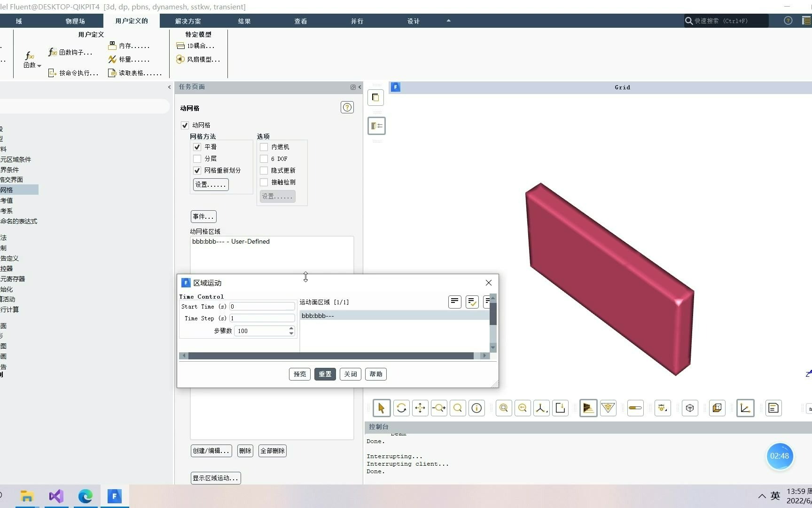Activate the rotate view tool
The height and width of the screenshot is (508, 812).
401,408
